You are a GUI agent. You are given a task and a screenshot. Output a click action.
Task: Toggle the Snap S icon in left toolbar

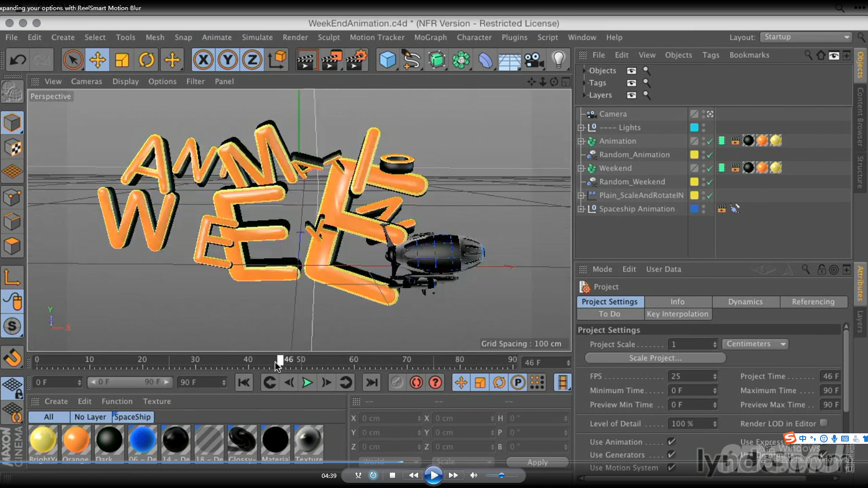tap(12, 326)
